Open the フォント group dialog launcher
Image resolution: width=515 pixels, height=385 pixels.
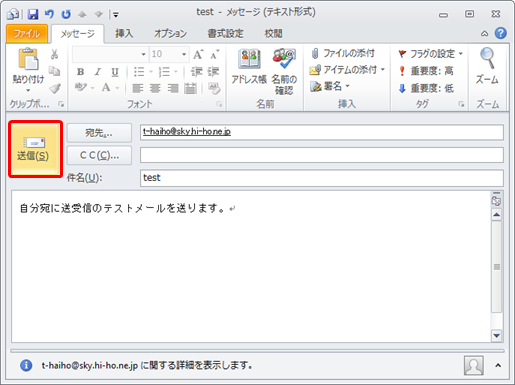pos(219,104)
